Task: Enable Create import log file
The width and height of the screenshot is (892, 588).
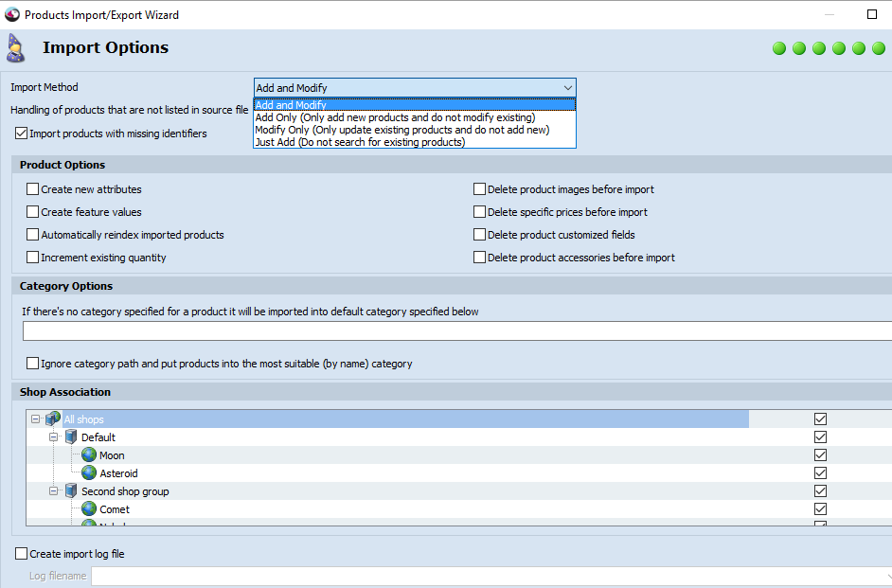Action: coord(21,553)
